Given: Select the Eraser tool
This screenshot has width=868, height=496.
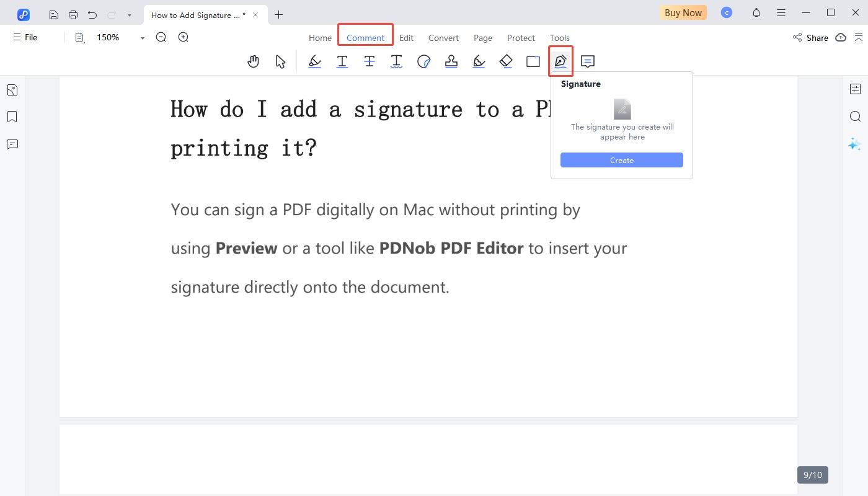Looking at the screenshot, I should pos(505,61).
